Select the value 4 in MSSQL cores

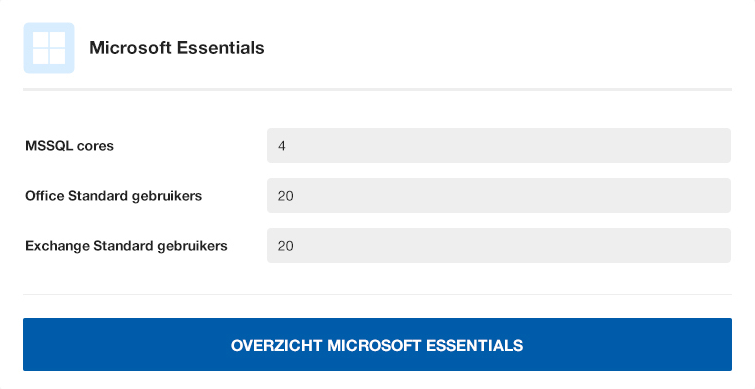[282, 146]
